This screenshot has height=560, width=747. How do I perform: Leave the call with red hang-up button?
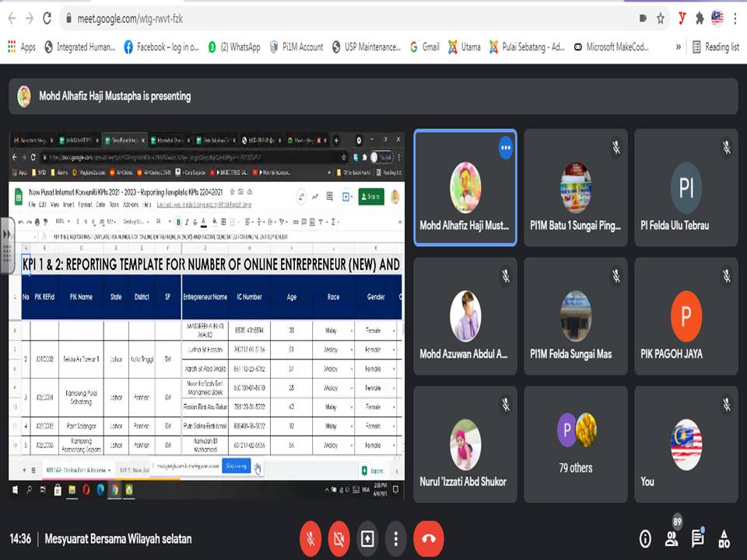428,538
